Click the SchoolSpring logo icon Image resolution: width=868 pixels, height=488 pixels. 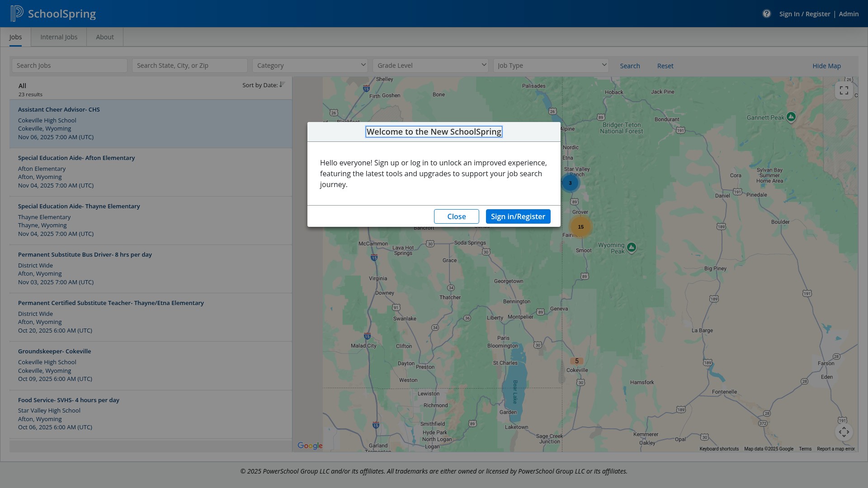[17, 14]
